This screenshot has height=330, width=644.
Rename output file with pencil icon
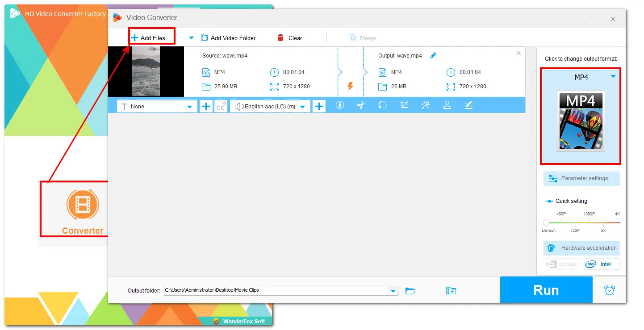[x=433, y=56]
